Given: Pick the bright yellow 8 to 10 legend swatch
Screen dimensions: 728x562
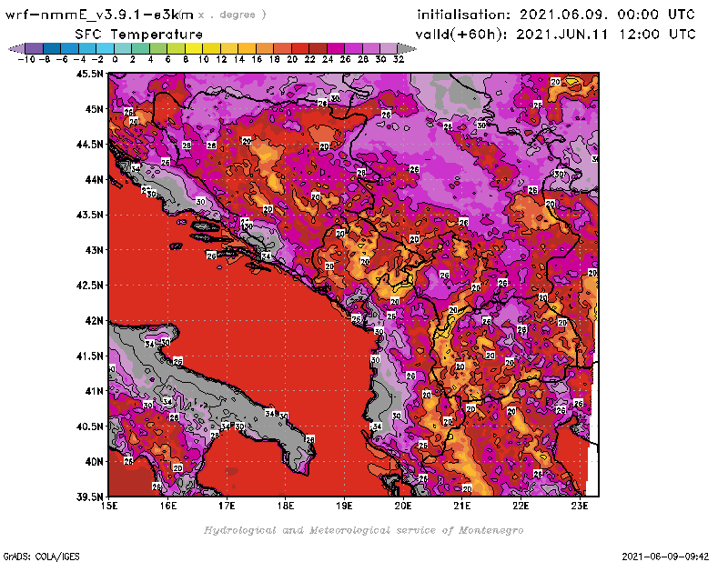Looking at the screenshot, I should coord(194,48).
